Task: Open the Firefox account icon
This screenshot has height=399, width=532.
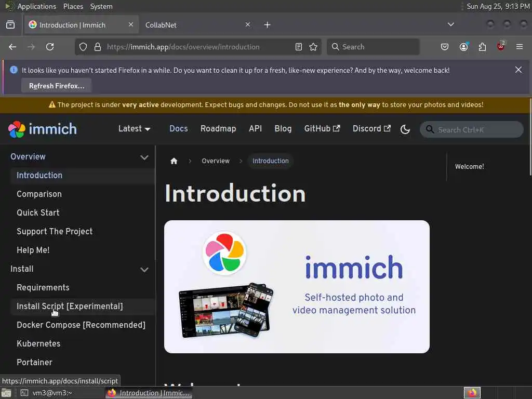Action: [463, 47]
